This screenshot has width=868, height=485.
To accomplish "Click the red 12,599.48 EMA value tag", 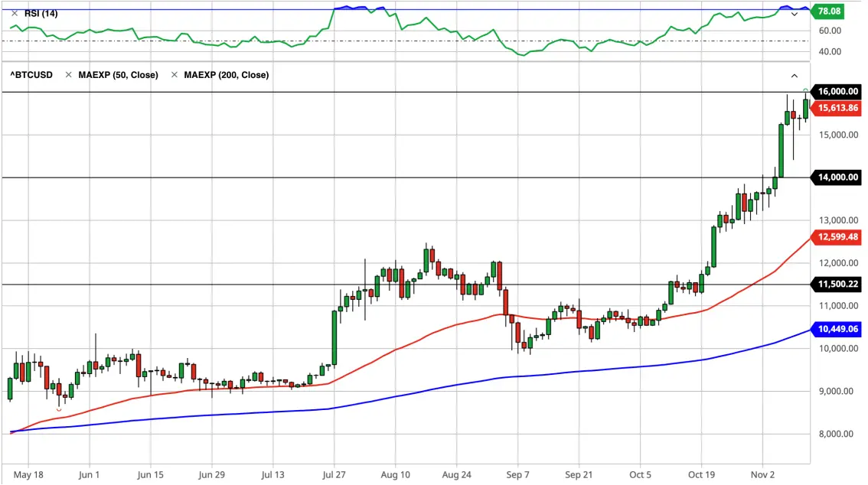I will (x=837, y=236).
